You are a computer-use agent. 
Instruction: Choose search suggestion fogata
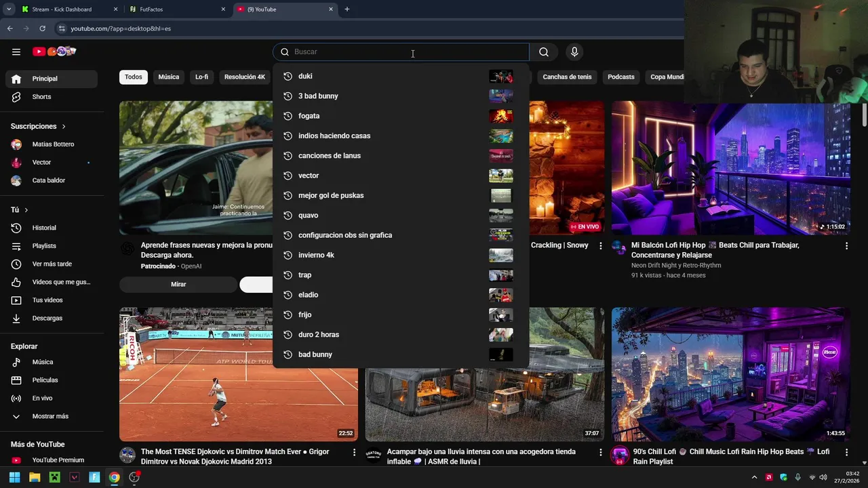tap(401, 116)
